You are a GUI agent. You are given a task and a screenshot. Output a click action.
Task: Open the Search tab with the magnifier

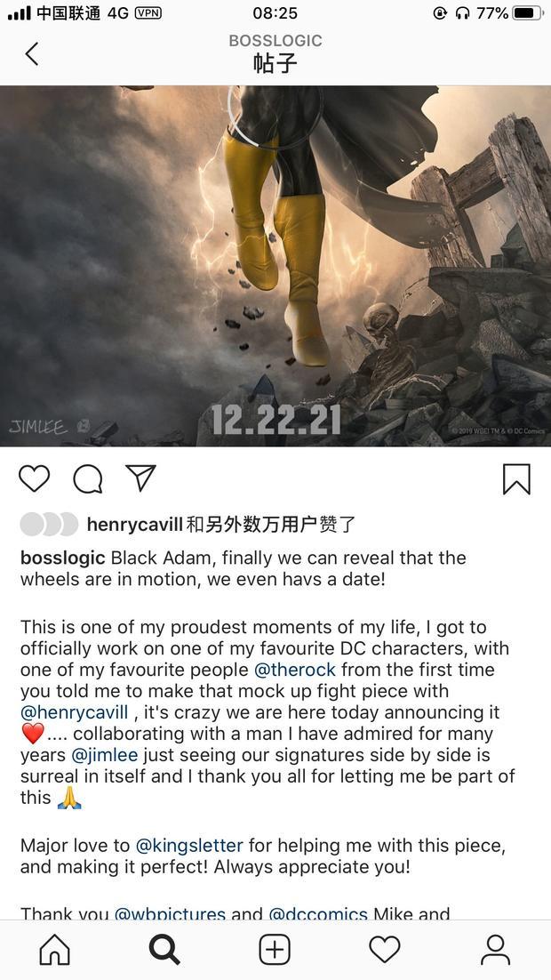coord(165,950)
